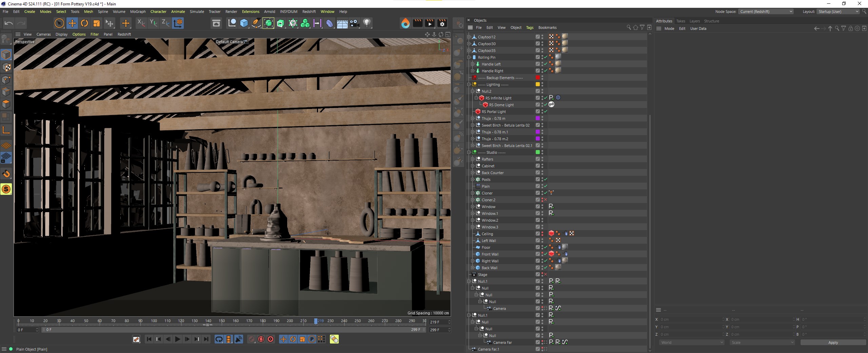Screen dimensions: 868x353
Task: Open the Node Space dropdown
Action: tap(766, 12)
